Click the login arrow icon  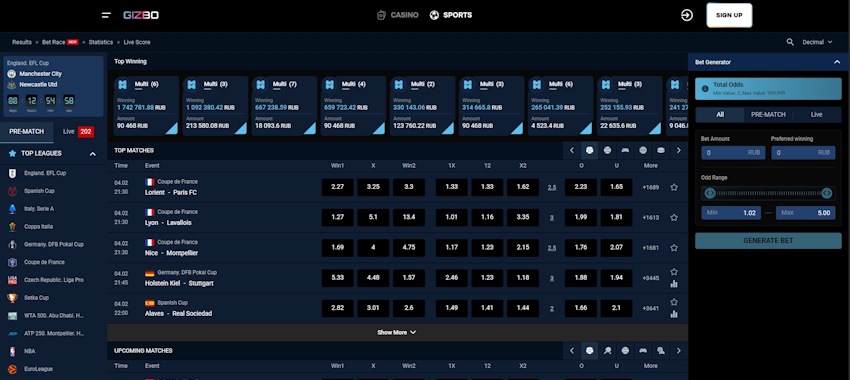click(x=687, y=15)
